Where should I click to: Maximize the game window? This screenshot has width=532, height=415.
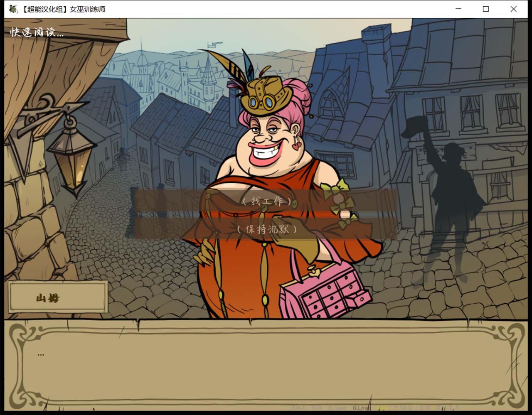pos(485,9)
